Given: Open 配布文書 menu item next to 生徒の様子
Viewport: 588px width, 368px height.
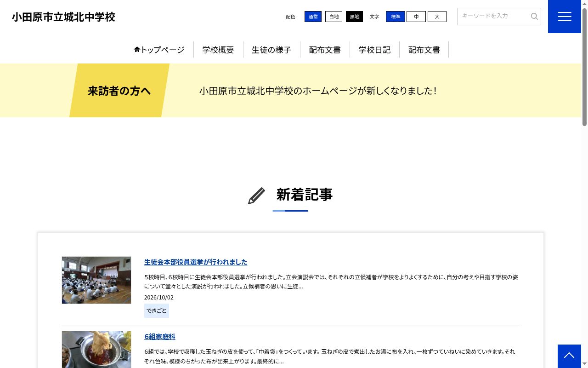Looking at the screenshot, I should (325, 50).
